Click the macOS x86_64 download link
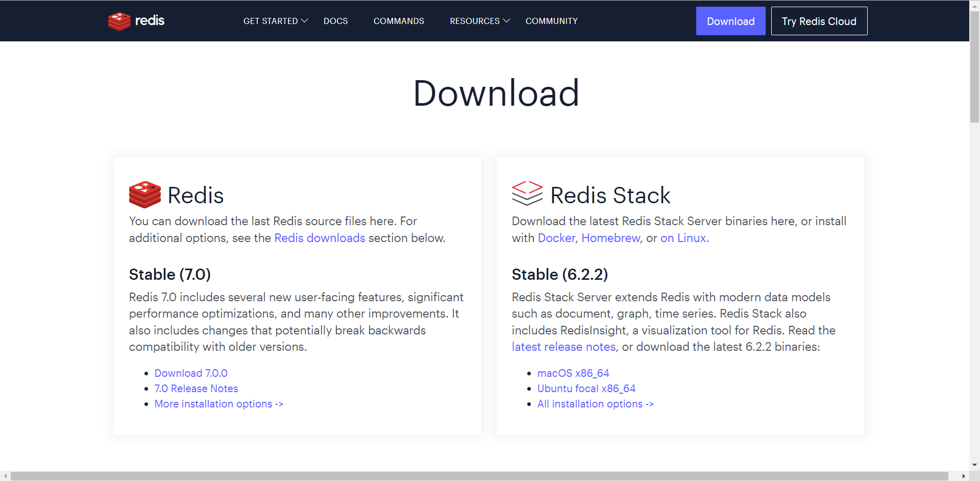Image resolution: width=980 pixels, height=481 pixels. pos(573,373)
